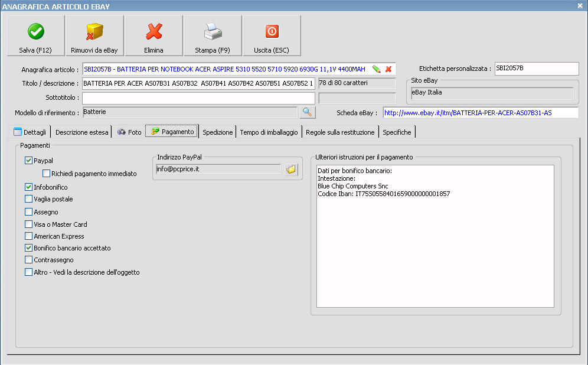
Task: Check American Express option
Action: coord(28,236)
